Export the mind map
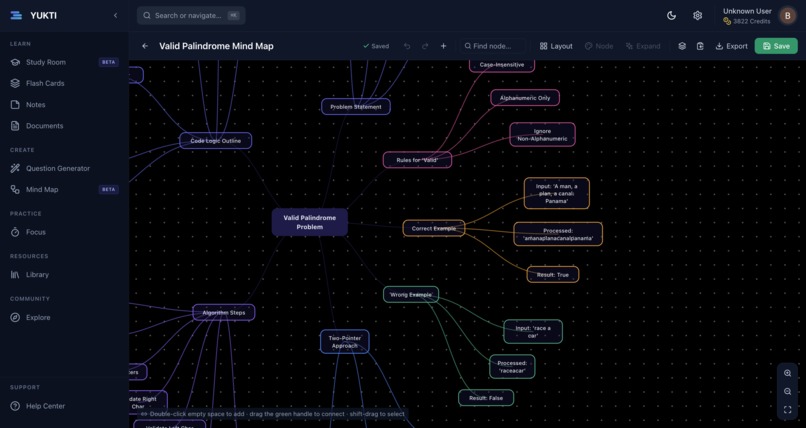Image resolution: width=806 pixels, height=428 pixels. tap(731, 46)
